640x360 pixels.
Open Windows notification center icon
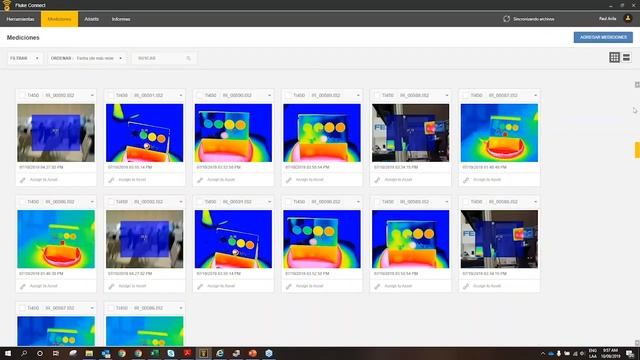630,353
